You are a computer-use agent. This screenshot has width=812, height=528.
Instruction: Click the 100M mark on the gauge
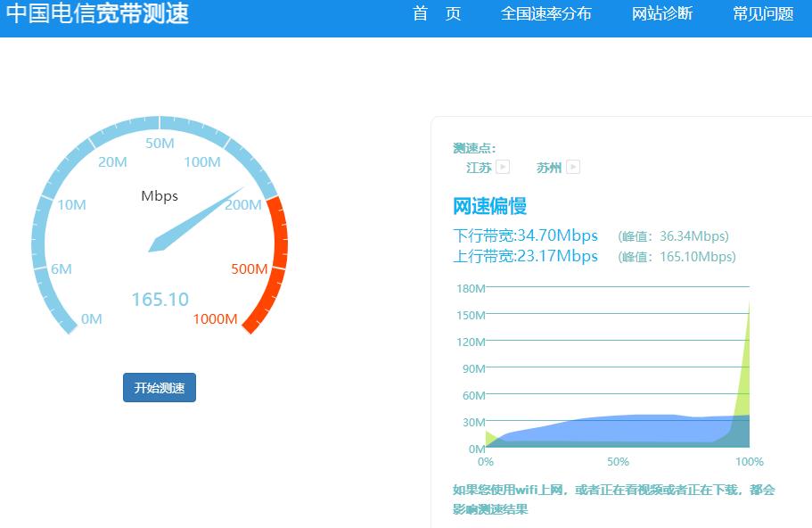point(202,162)
